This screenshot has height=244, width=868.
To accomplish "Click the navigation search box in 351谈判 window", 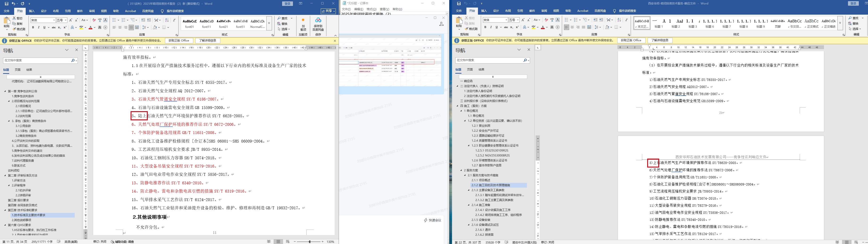I will tap(41, 60).
